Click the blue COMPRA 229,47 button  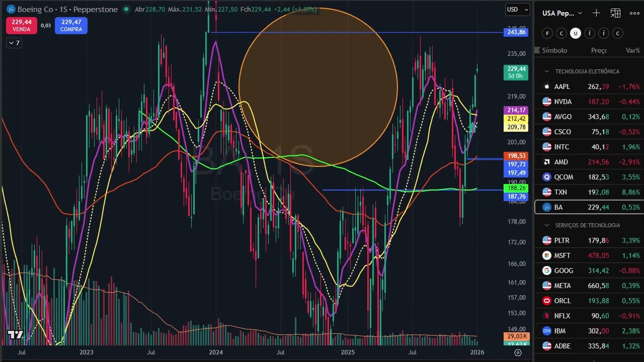pos(71,26)
